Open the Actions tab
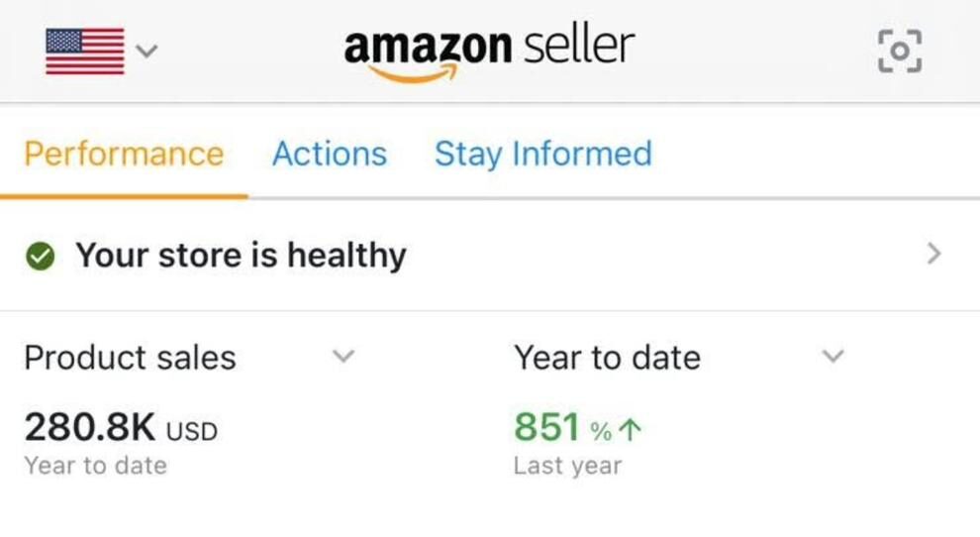This screenshot has height=537, width=980. [x=330, y=155]
